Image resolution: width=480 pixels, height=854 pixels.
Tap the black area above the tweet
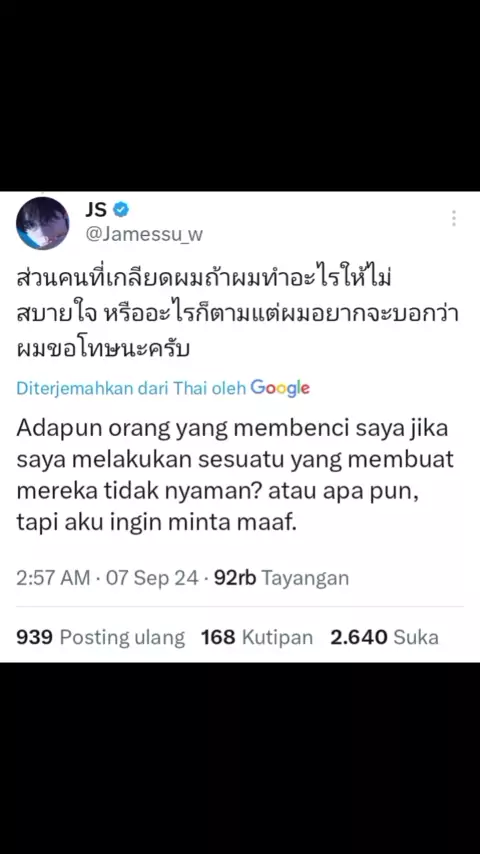coord(240,95)
